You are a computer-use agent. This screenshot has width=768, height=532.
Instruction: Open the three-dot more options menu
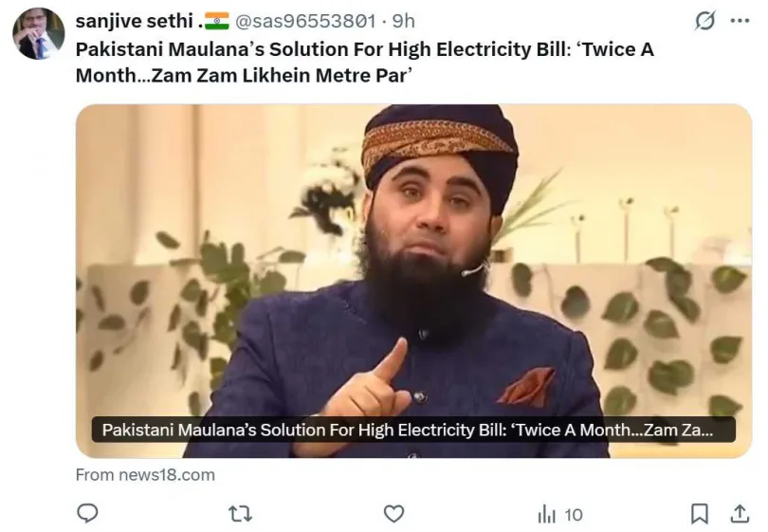pyautogui.click(x=740, y=21)
